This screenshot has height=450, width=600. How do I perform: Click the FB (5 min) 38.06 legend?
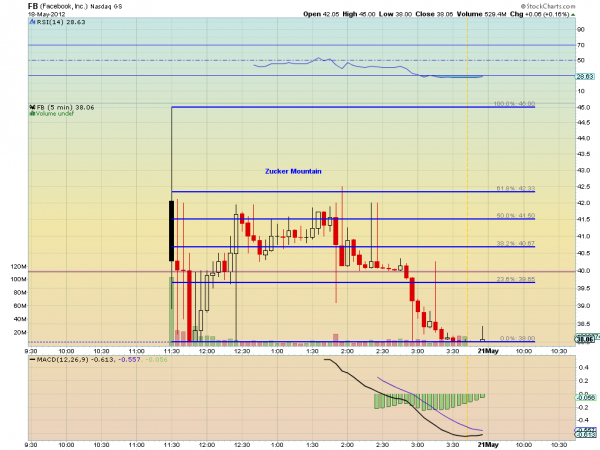[x=65, y=108]
